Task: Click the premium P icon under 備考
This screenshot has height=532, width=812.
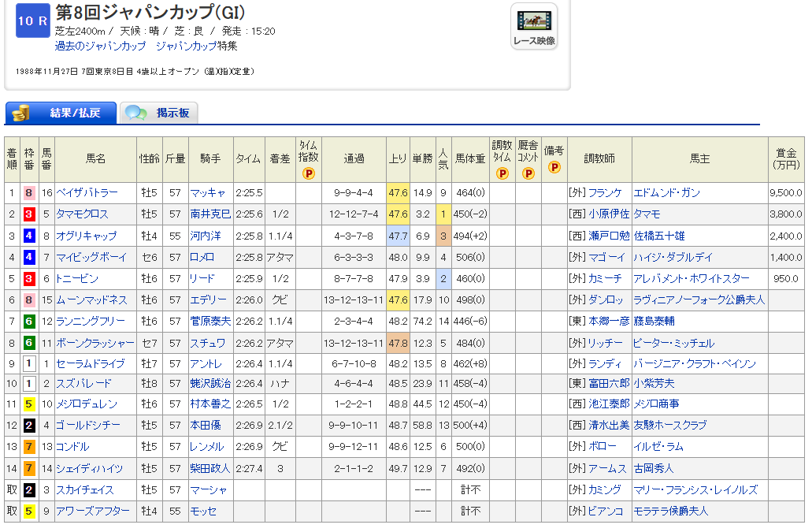Action: pos(554,167)
